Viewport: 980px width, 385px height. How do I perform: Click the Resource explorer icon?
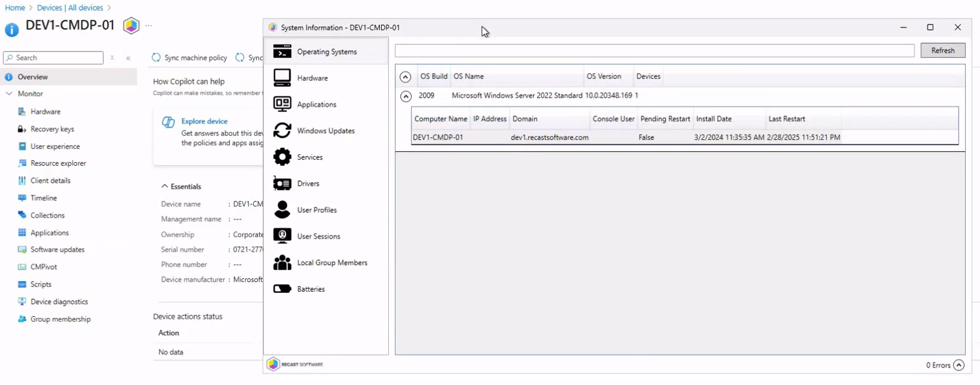[22, 163]
